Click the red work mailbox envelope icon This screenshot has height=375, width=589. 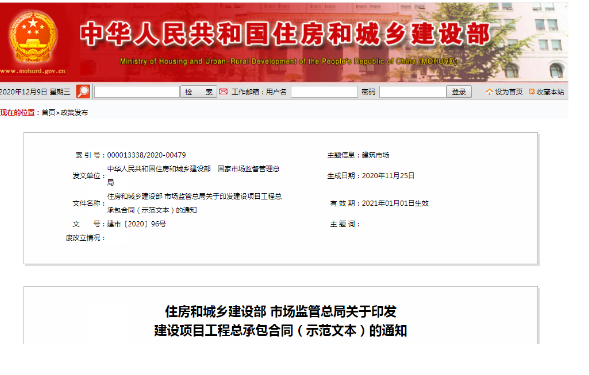pyautogui.click(x=224, y=91)
